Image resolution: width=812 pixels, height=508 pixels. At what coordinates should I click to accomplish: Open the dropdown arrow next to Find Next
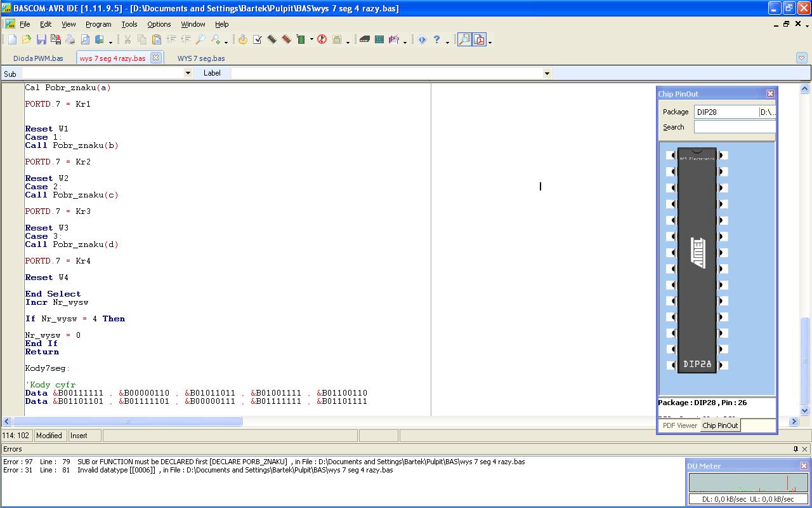[x=225, y=42]
